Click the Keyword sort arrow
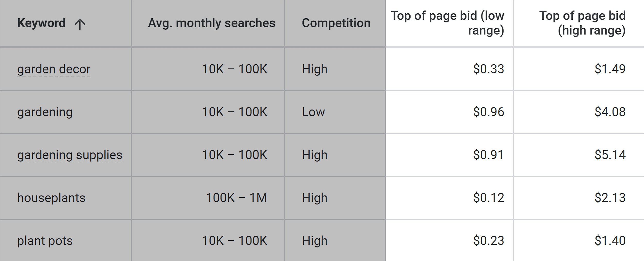The image size is (644, 261). [80, 23]
